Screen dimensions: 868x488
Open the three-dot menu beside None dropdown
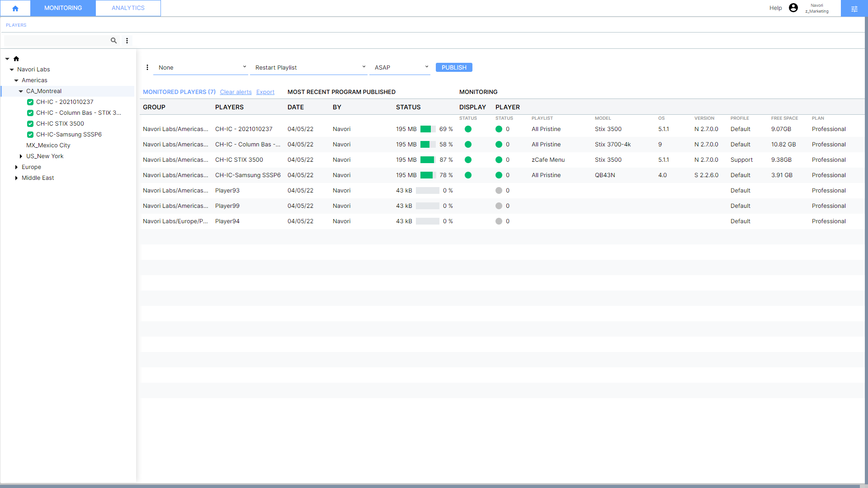[x=147, y=67]
